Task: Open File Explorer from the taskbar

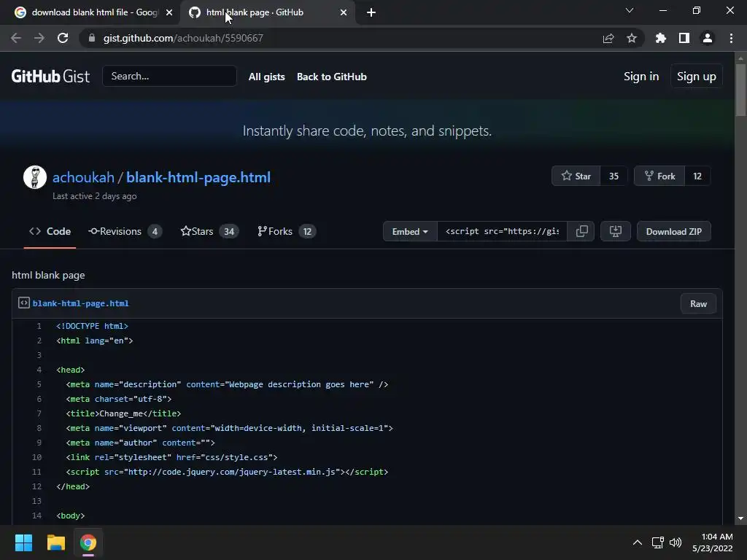Action: (55, 542)
